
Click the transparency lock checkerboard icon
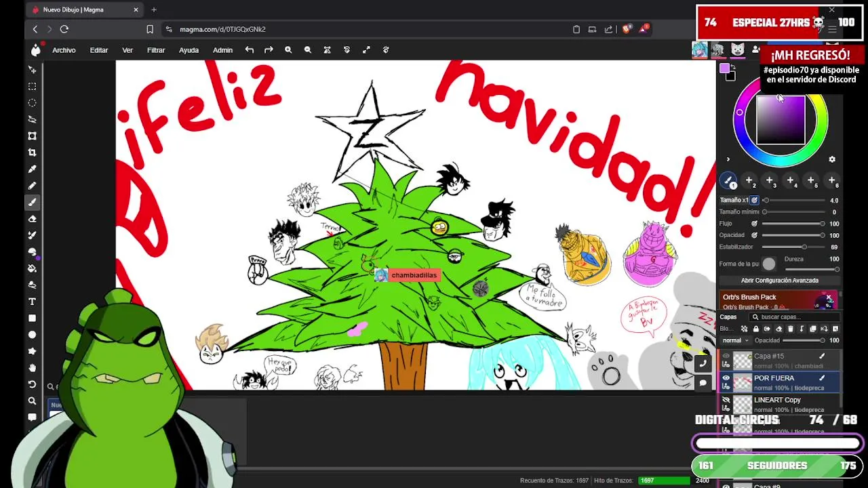point(744,329)
